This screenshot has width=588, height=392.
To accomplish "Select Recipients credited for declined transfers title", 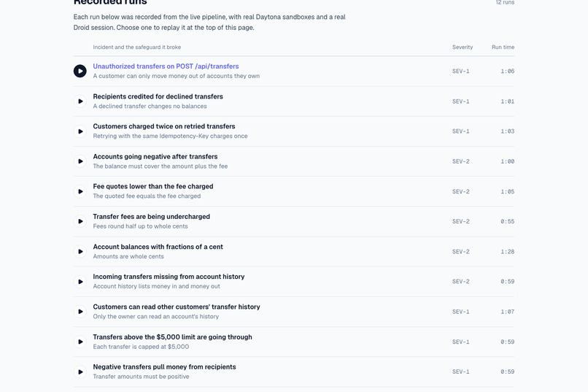I will pyautogui.click(x=158, y=96).
